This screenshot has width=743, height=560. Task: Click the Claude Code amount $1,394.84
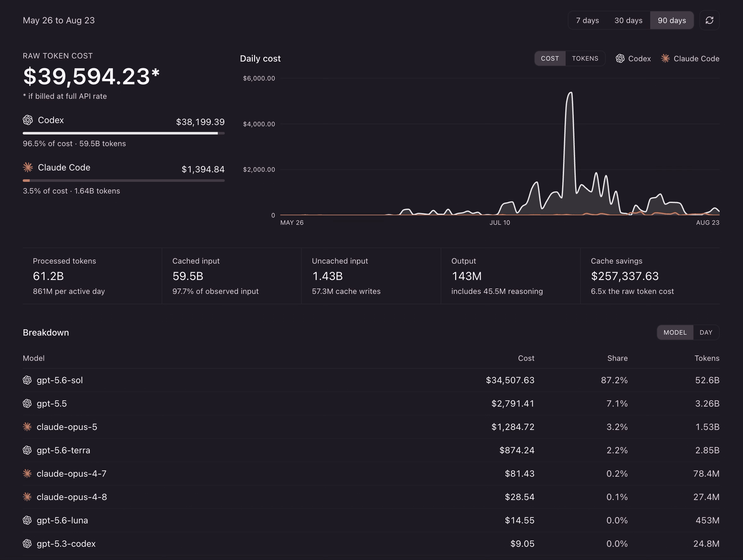click(x=203, y=169)
